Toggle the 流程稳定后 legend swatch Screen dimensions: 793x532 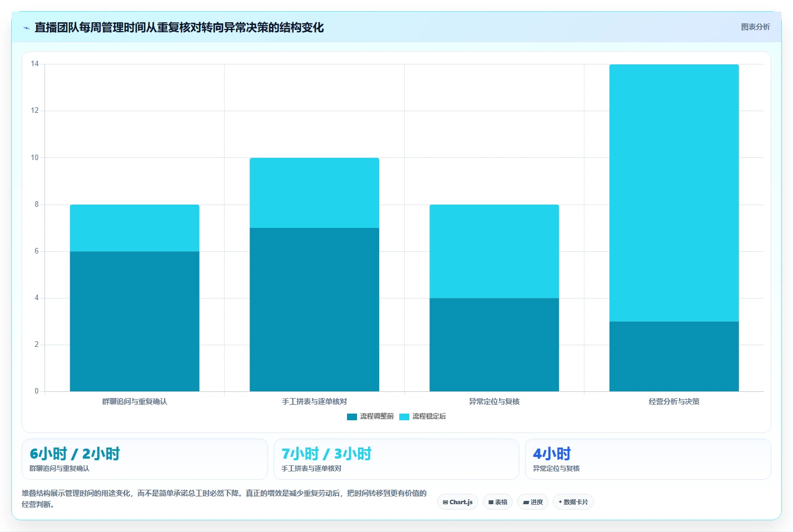tap(404, 416)
